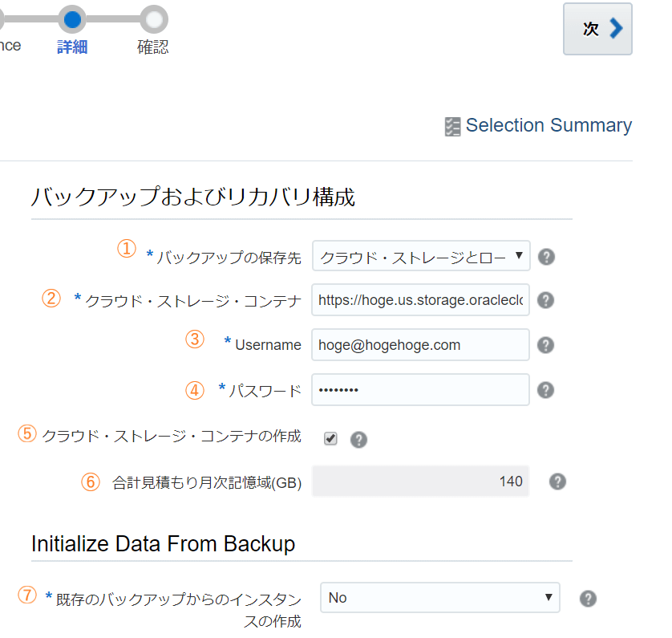Click help icon beside the create-container checkbox

[358, 440]
